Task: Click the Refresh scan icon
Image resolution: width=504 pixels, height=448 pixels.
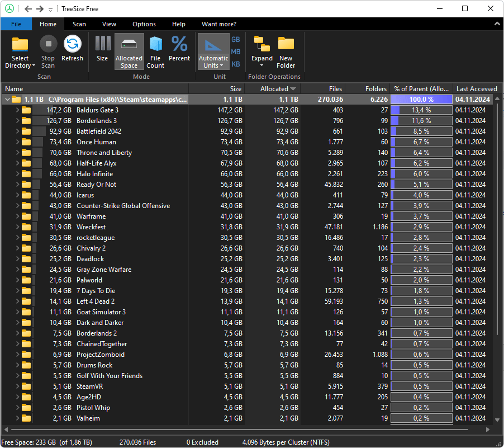Action: click(72, 45)
